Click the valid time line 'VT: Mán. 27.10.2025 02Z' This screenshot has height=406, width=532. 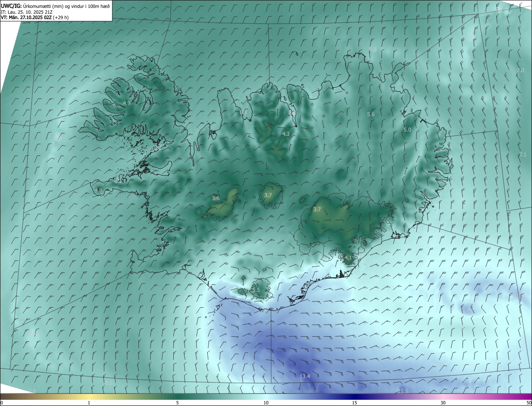[x=26, y=17]
